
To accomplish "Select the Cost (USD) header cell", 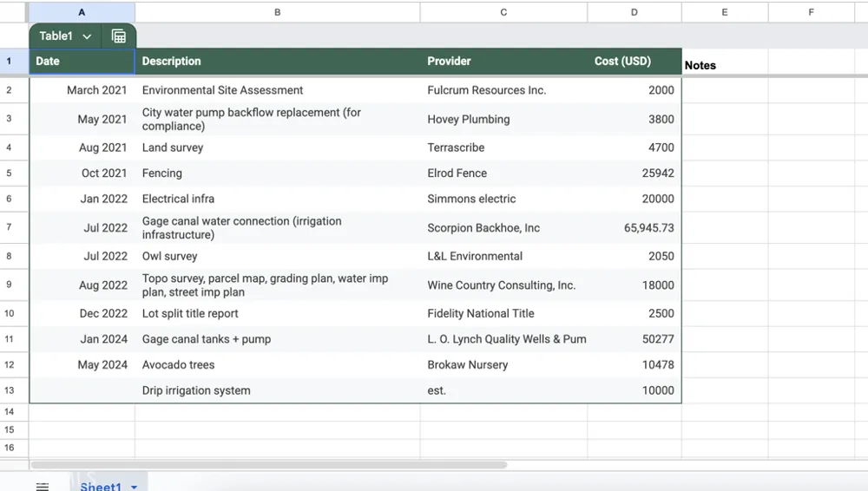I will (x=635, y=62).
